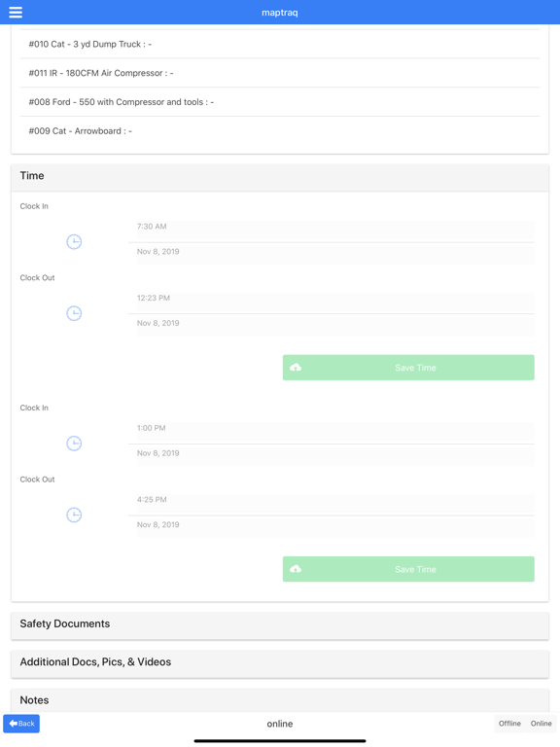Expand the Notes section

(280, 700)
